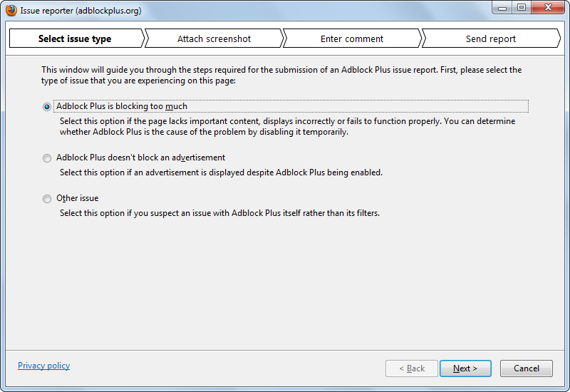
Task: Minimize the Issue reporter window
Action: click(x=502, y=8)
